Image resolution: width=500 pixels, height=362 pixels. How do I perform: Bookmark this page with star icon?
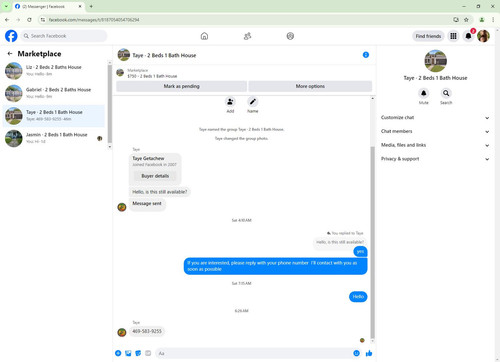pyautogui.click(x=466, y=20)
